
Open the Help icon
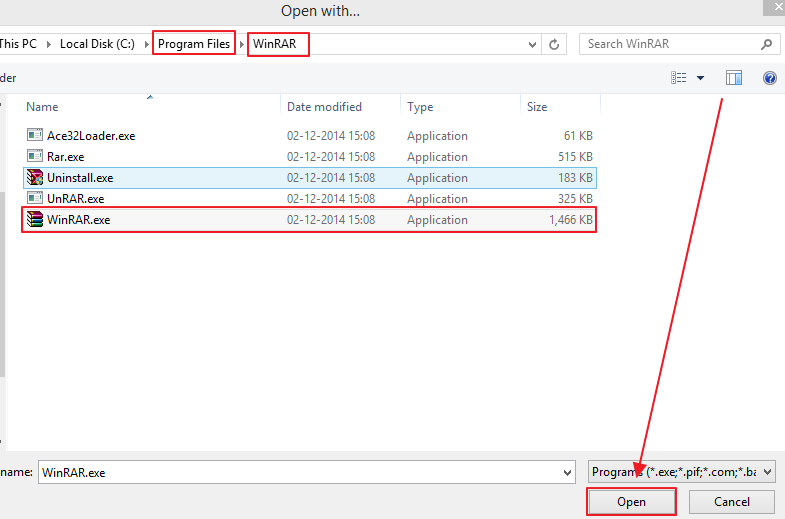coord(769,78)
